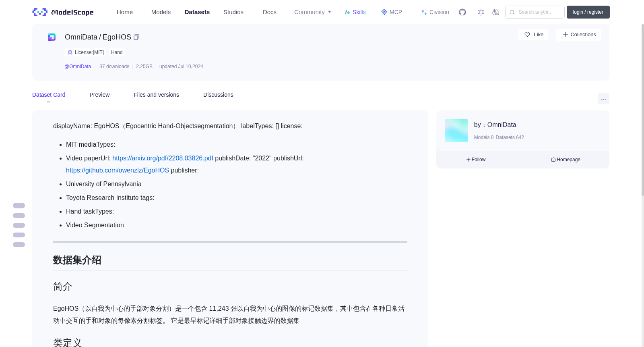This screenshot has height=347, width=644.
Task: Open the github.com/owenzlz/EgoHOS link
Action: (118, 170)
